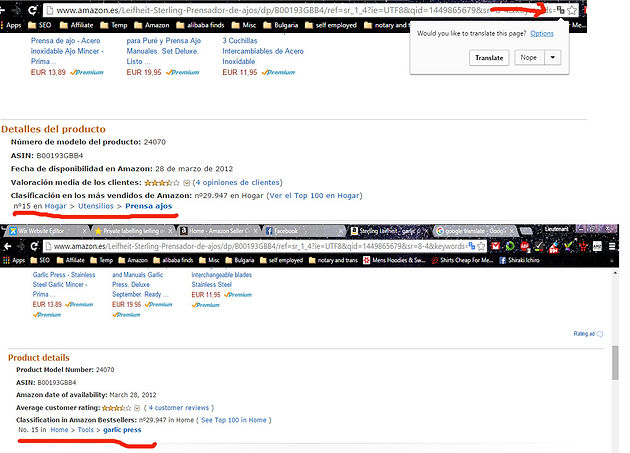
Task: Open 'Prensa de ajo - Acero inoxidable' product link
Action: click(67, 51)
